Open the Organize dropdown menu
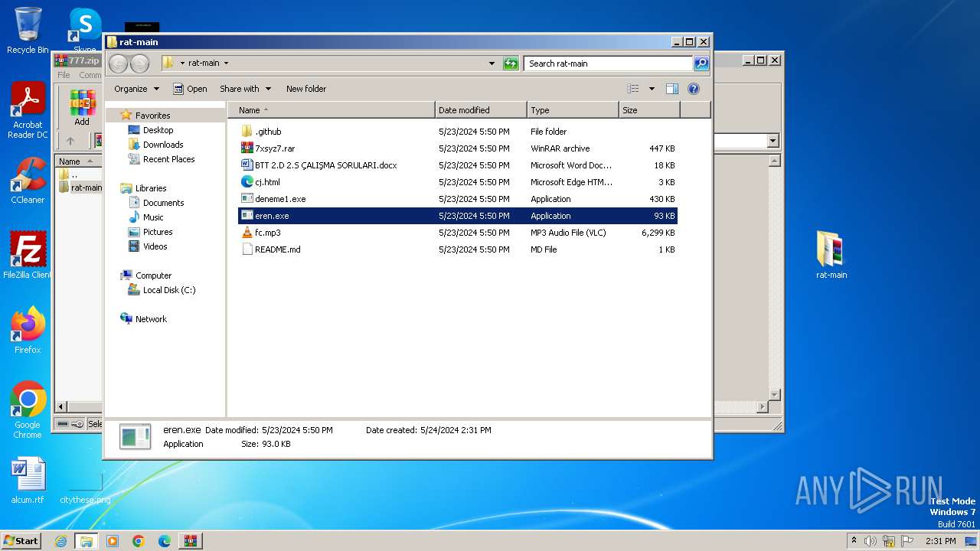Image resolution: width=980 pixels, height=551 pixels. pos(136,89)
